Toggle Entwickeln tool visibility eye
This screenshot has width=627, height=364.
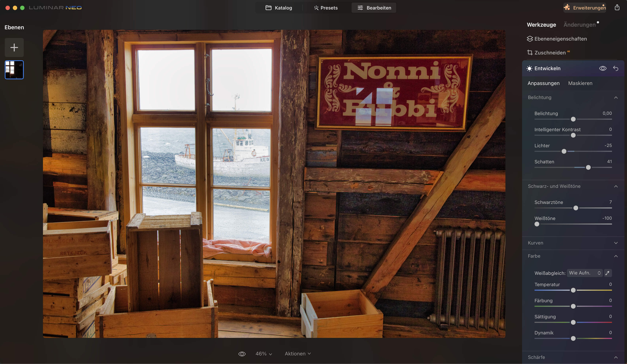coord(603,68)
